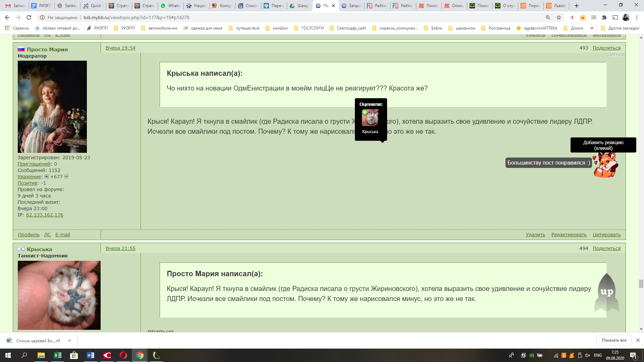Image resolution: width=644 pixels, height=362 pixels.
Task: Click Показать все downloads button
Action: coord(614,340)
